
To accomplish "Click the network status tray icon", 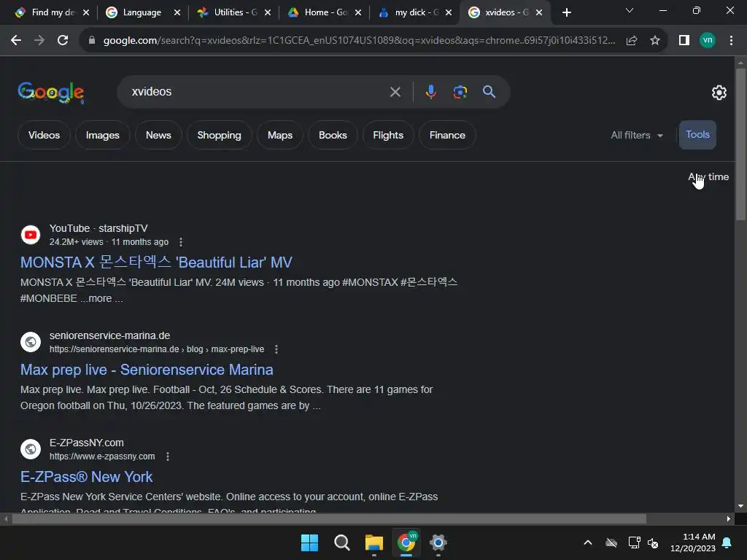I will point(634,542).
